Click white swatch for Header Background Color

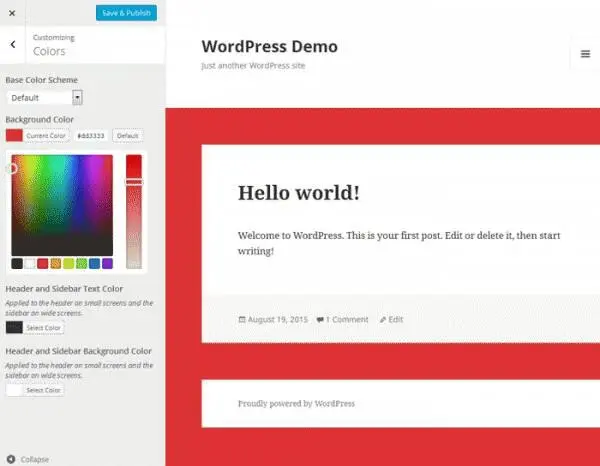[x=14, y=390]
